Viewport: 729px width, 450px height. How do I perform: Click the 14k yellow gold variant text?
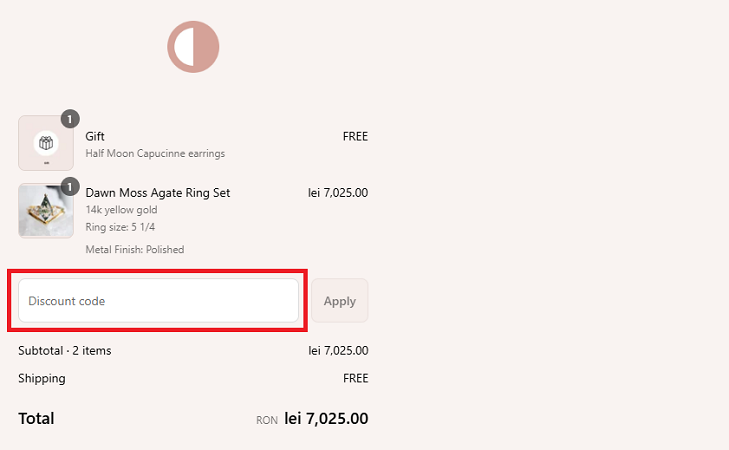point(121,210)
